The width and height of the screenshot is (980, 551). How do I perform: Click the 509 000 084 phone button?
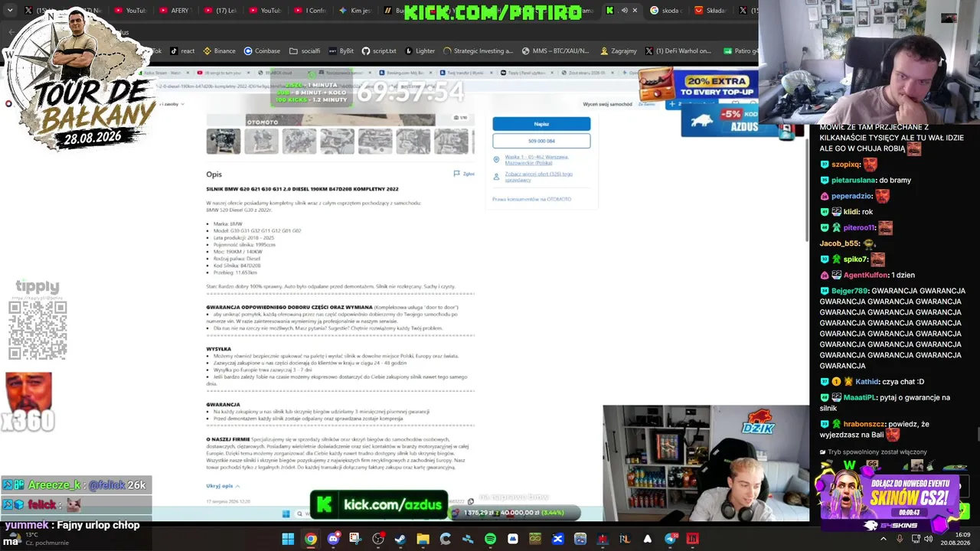pos(541,141)
